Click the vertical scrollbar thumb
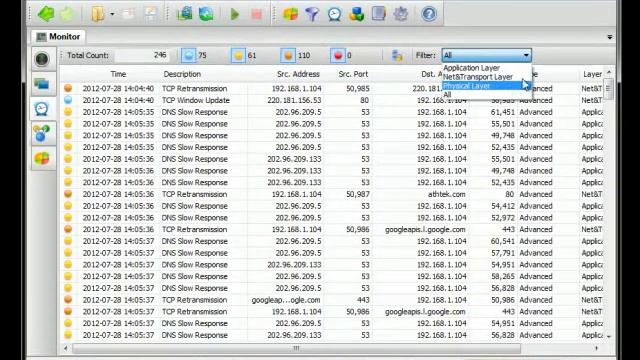640x360 pixels. click(x=609, y=88)
